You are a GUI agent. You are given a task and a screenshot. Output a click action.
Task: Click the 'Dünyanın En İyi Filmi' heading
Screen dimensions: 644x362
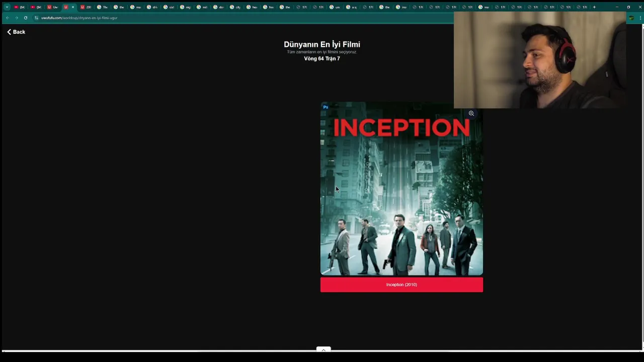click(x=322, y=44)
